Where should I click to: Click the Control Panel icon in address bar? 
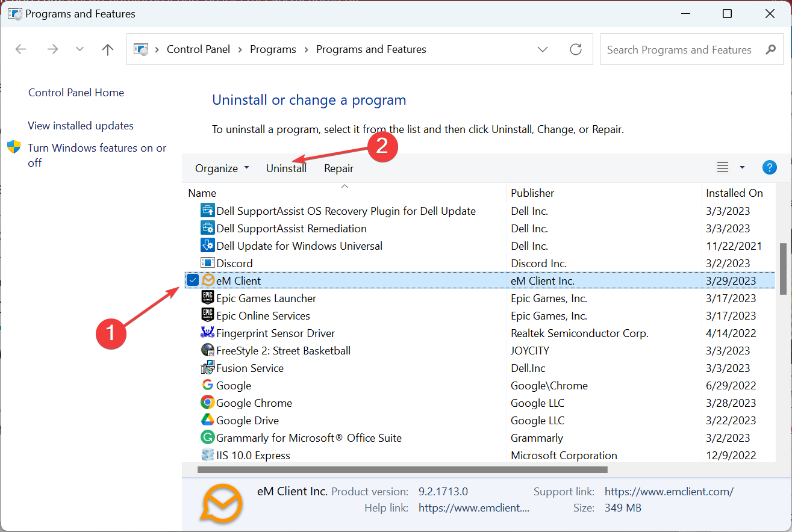[141, 49]
